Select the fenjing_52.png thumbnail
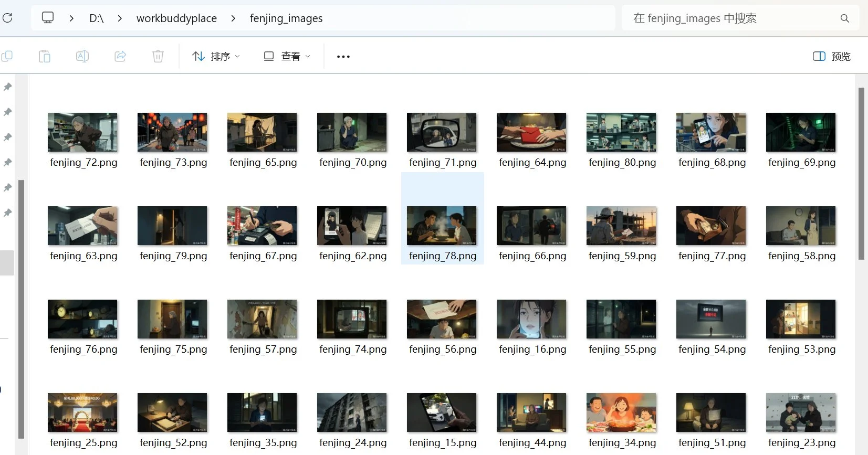The height and width of the screenshot is (455, 868). tap(173, 412)
